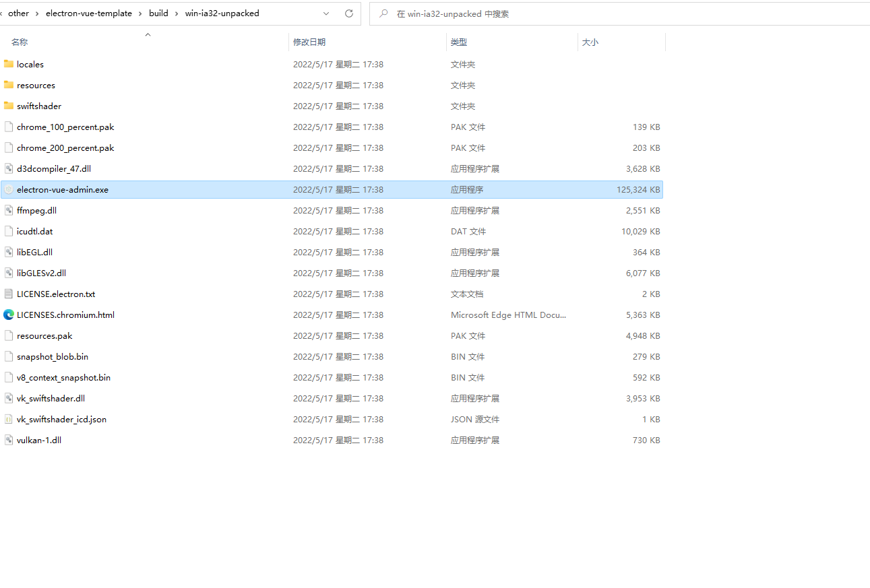Sort by the 大小 column header
Viewport: 870px width, 588px height.
[590, 42]
